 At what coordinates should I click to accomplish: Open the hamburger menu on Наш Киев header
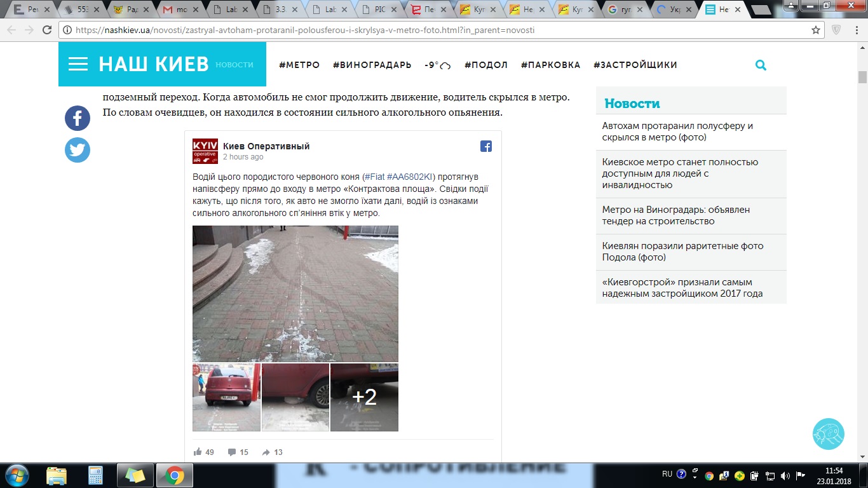[78, 64]
